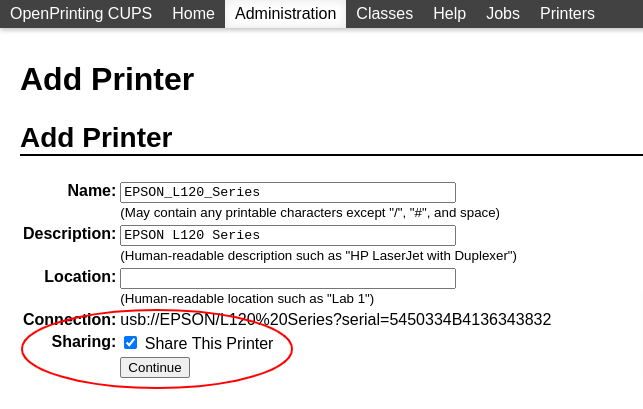Click the large Add Printer page title
Image resolution: width=643 pixels, height=409 pixels.
pos(107,79)
